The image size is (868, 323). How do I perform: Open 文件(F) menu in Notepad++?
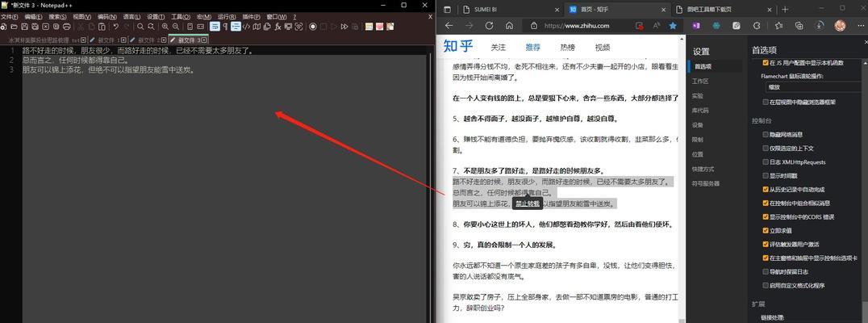10,17
